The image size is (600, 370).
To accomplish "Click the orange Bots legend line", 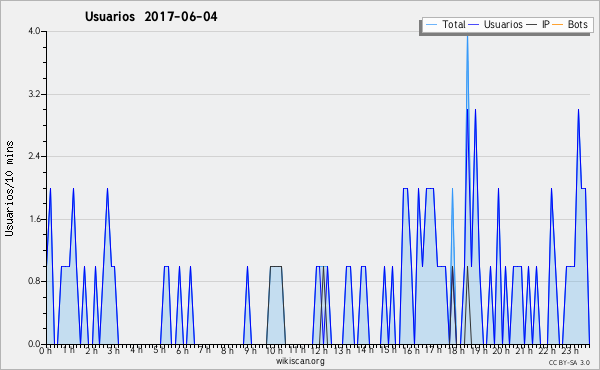I will point(558,25).
